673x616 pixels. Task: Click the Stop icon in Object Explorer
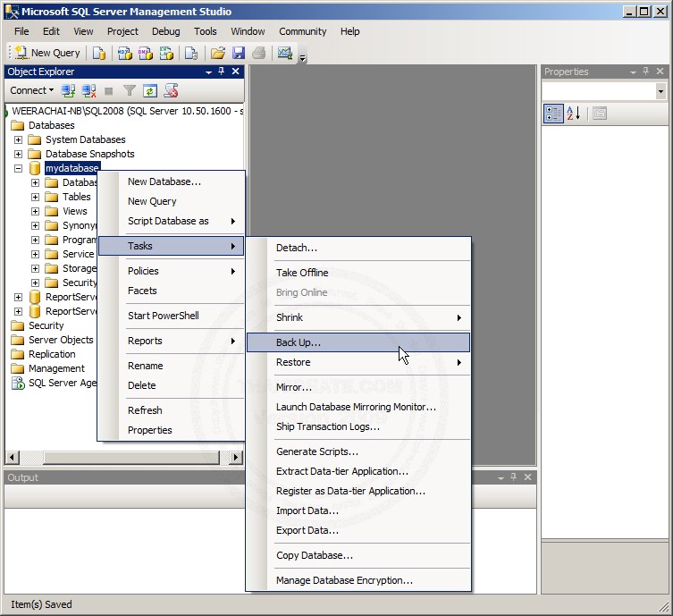pos(109,90)
